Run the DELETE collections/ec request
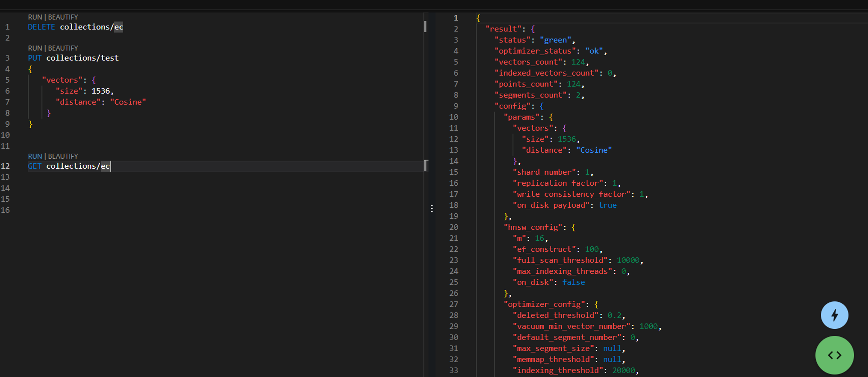Screen dimensions: 868x377 [x=35, y=17]
